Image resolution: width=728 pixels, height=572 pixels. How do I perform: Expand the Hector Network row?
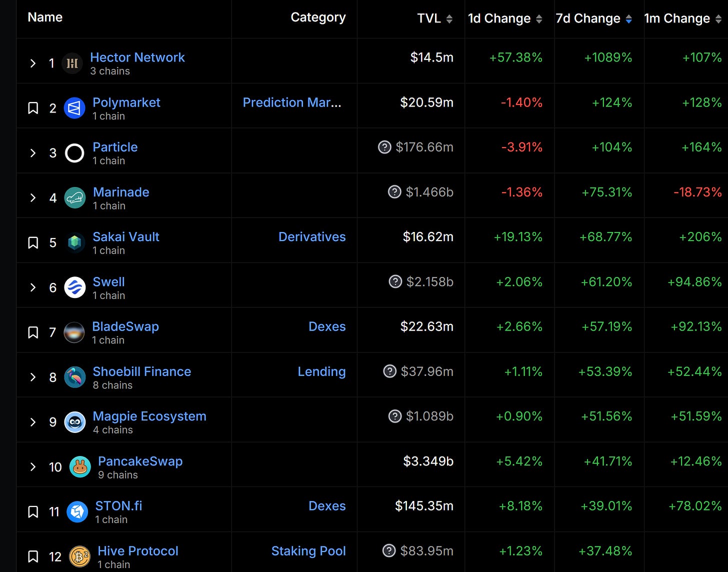pyautogui.click(x=33, y=63)
